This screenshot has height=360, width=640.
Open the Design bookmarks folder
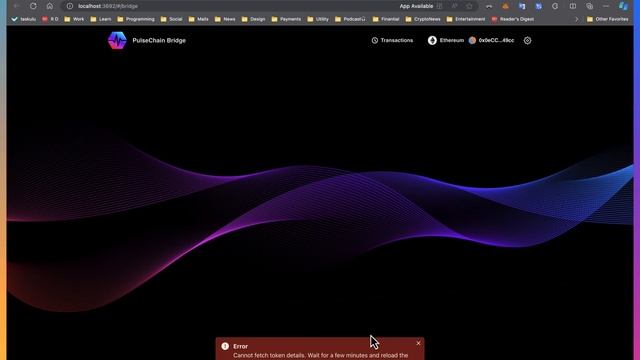tap(253, 19)
